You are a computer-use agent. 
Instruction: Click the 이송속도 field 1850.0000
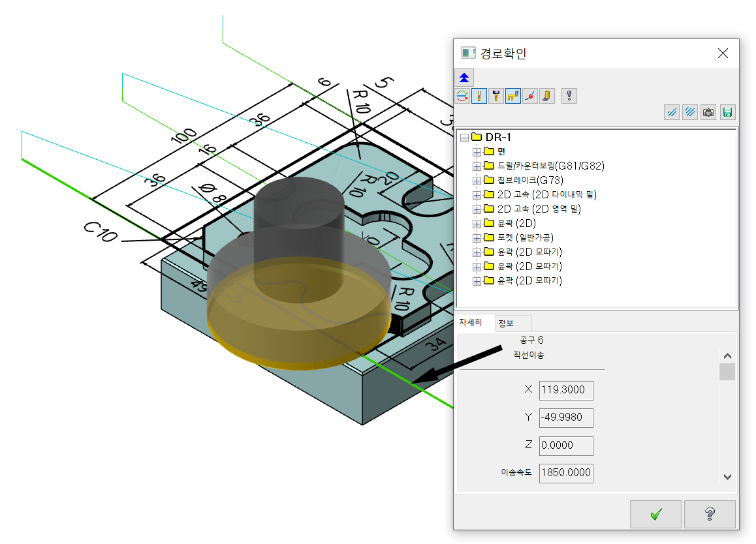pyautogui.click(x=566, y=473)
